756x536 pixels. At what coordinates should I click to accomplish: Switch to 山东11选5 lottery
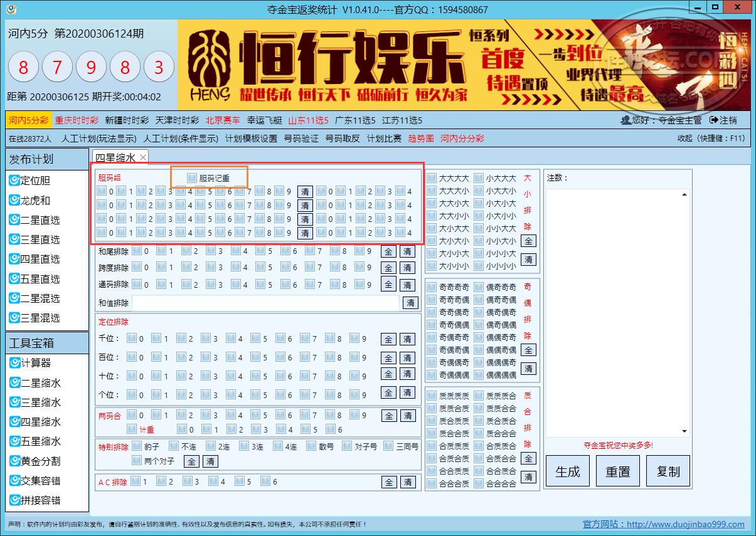pyautogui.click(x=309, y=120)
